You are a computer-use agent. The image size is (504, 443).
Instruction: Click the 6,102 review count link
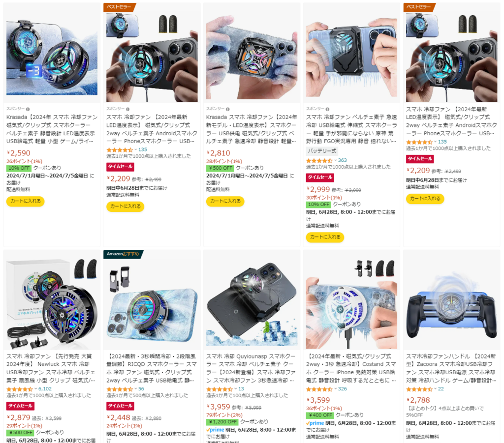pyautogui.click(x=45, y=389)
